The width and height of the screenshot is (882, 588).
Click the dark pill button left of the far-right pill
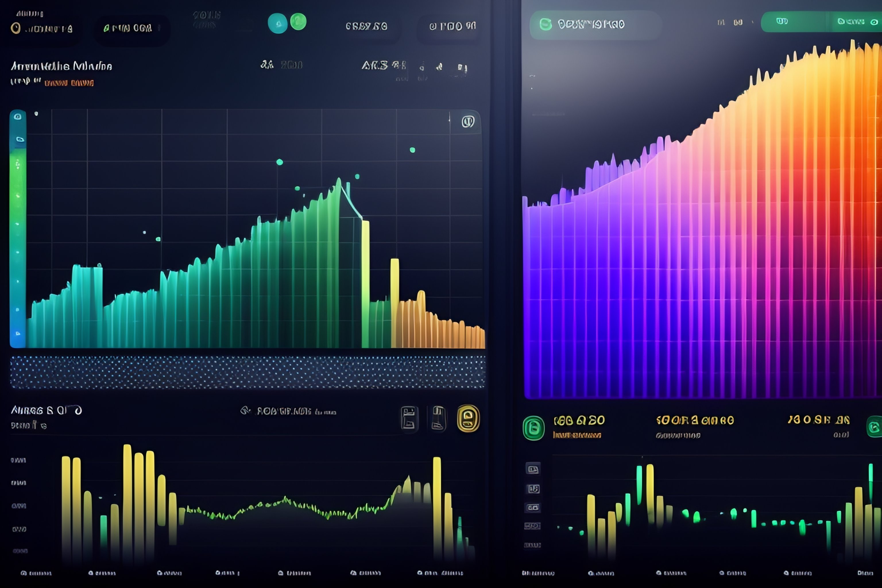366,26
